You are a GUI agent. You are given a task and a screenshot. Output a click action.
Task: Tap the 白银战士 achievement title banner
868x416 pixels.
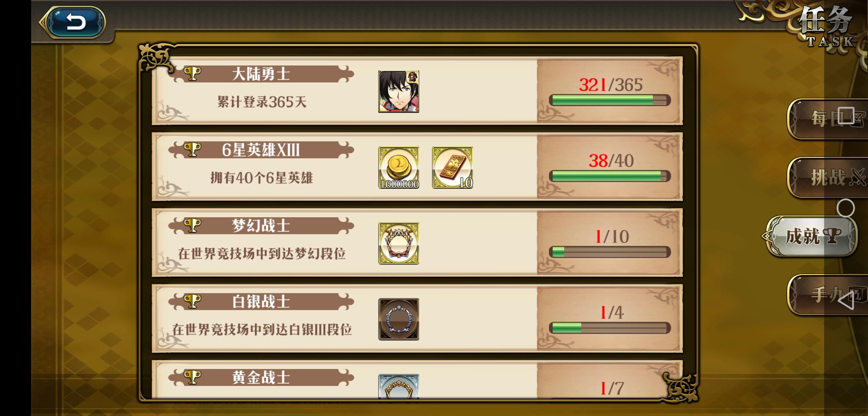[261, 301]
